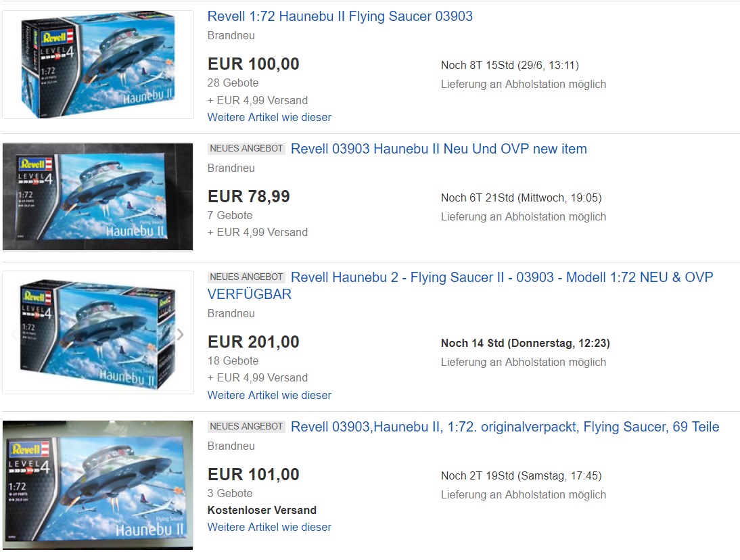
Task: Show previous image on the EUR 201,00 listing thumbnail
Action: 15,334
